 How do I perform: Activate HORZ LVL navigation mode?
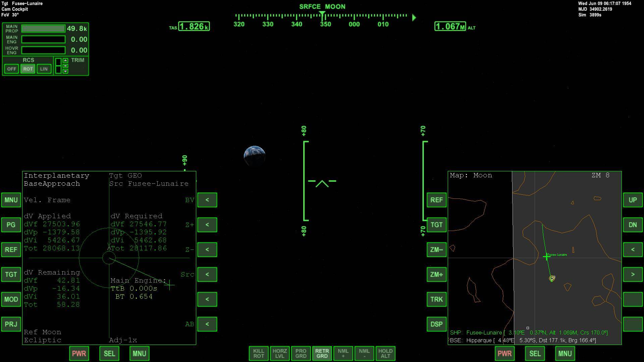279,353
